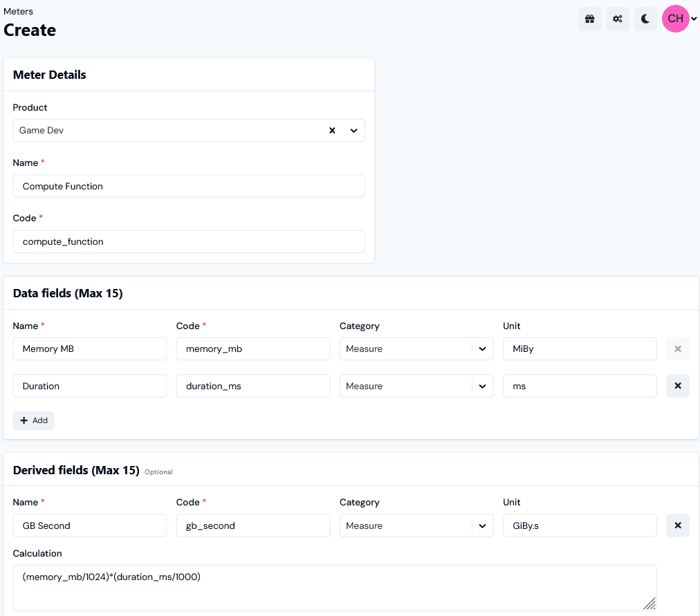The width and height of the screenshot is (700, 616).
Task: Open Category dropdown for Memory MB row
Action: 482,348
